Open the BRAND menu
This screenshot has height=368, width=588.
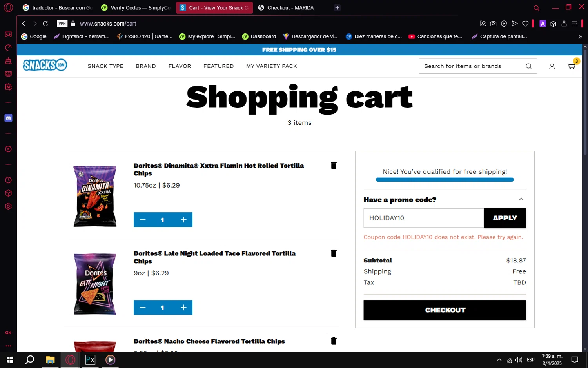(146, 66)
